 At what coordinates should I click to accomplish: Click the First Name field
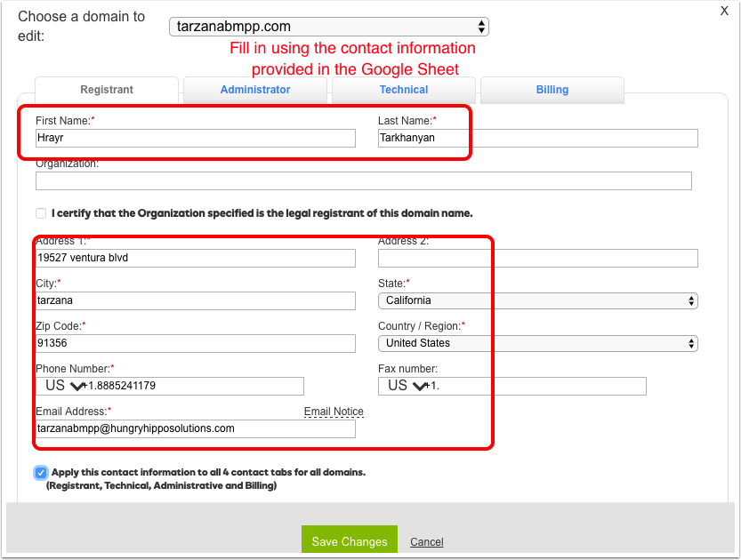tap(196, 138)
